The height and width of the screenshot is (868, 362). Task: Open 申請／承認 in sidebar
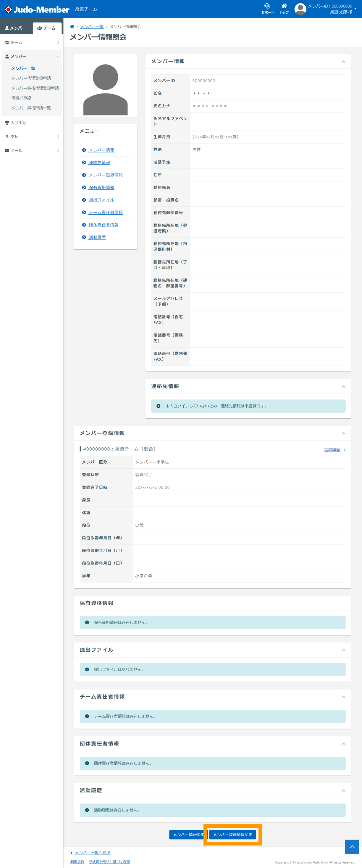pos(21,98)
